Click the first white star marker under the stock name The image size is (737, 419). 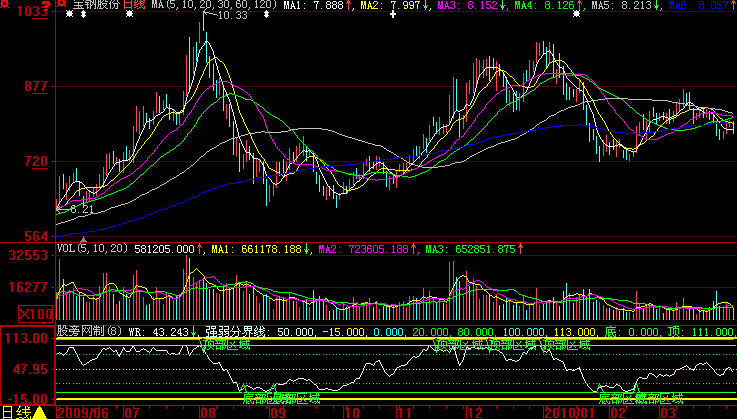[x=68, y=16]
